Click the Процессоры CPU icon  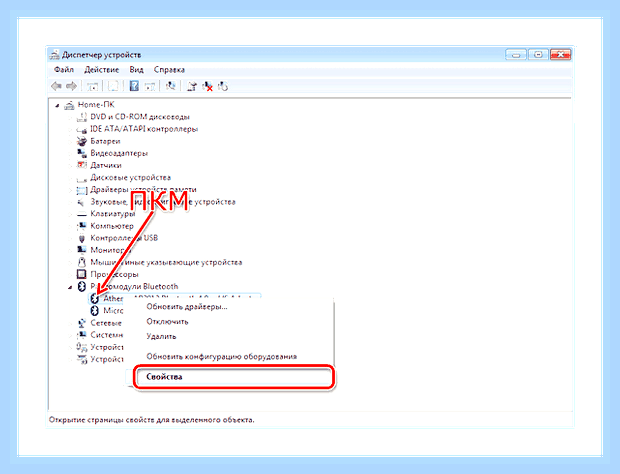click(82, 274)
